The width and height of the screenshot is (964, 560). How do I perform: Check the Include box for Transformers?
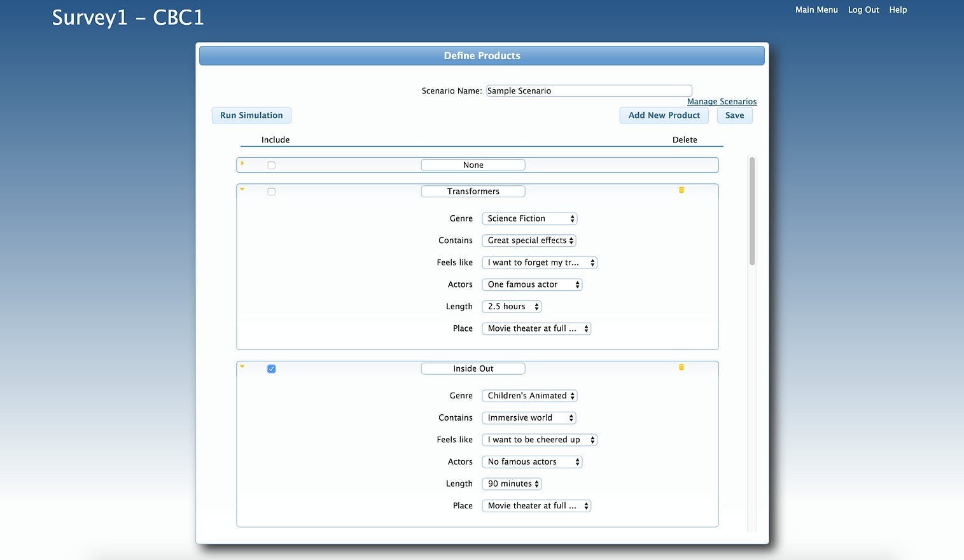click(x=272, y=192)
